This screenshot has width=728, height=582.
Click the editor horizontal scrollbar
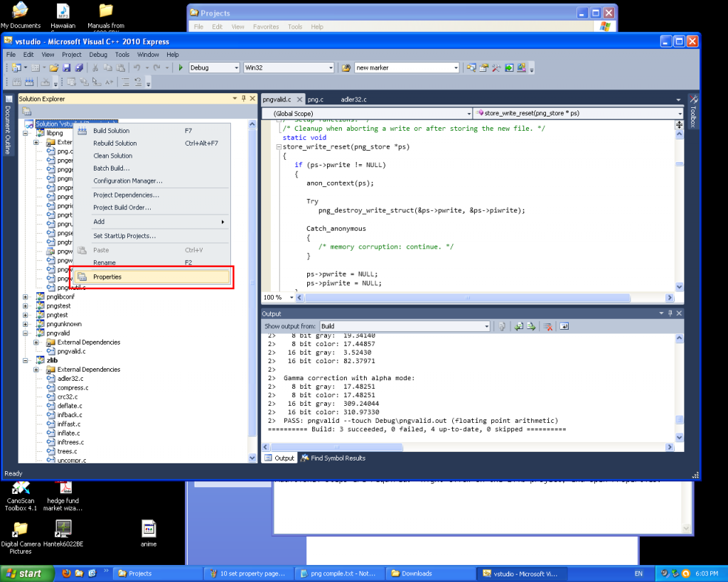[468, 298]
